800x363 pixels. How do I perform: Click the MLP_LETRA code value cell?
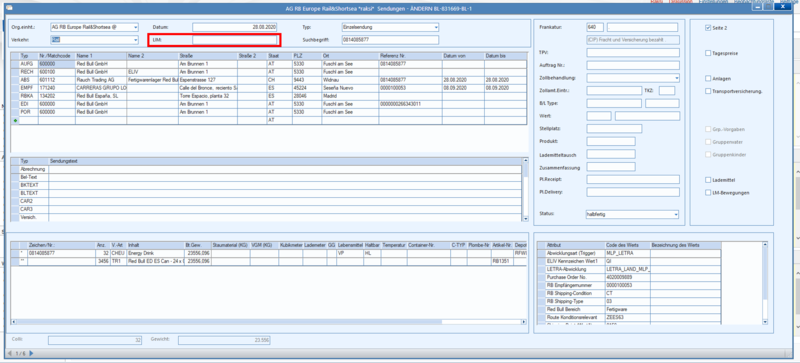tap(628, 253)
